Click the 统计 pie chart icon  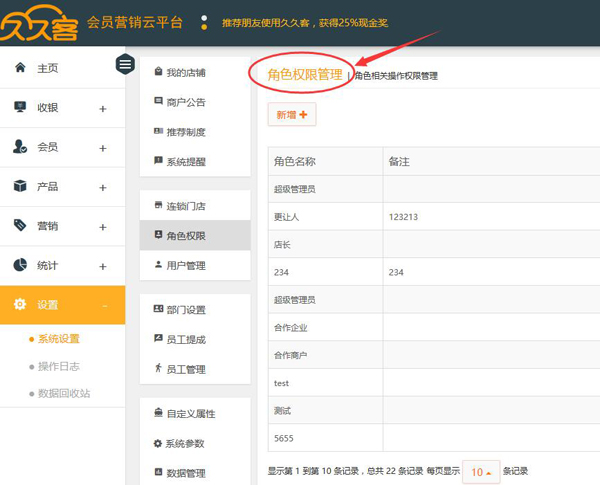click(x=20, y=265)
